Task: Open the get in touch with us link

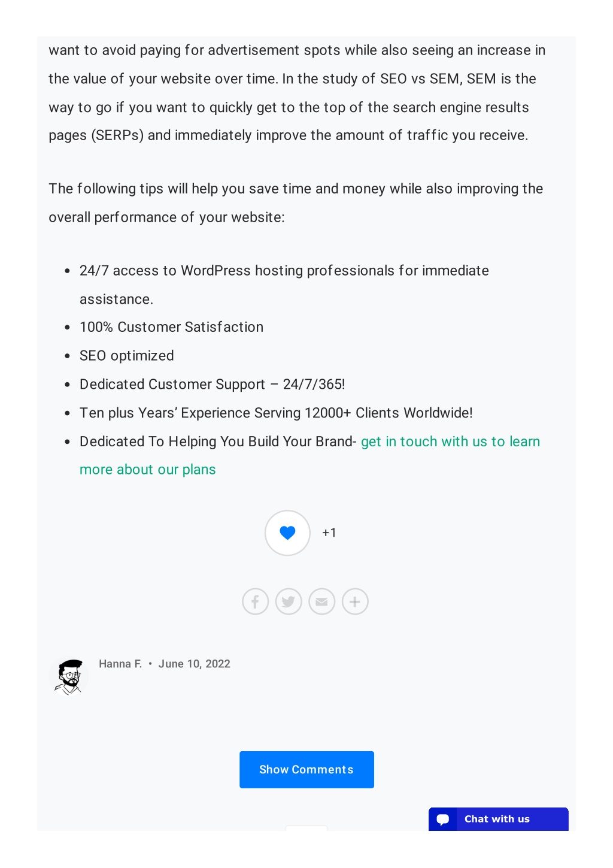Action: pyautogui.click(x=450, y=441)
